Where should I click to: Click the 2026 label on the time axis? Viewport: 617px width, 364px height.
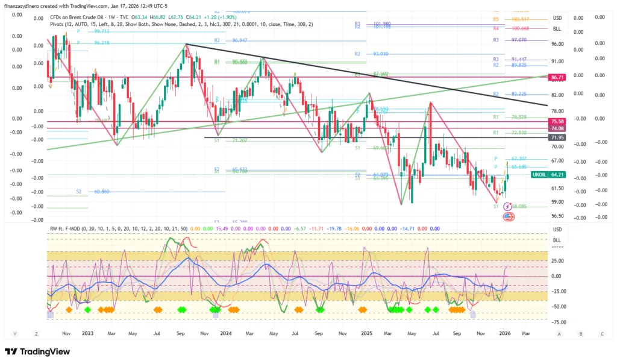505,333
